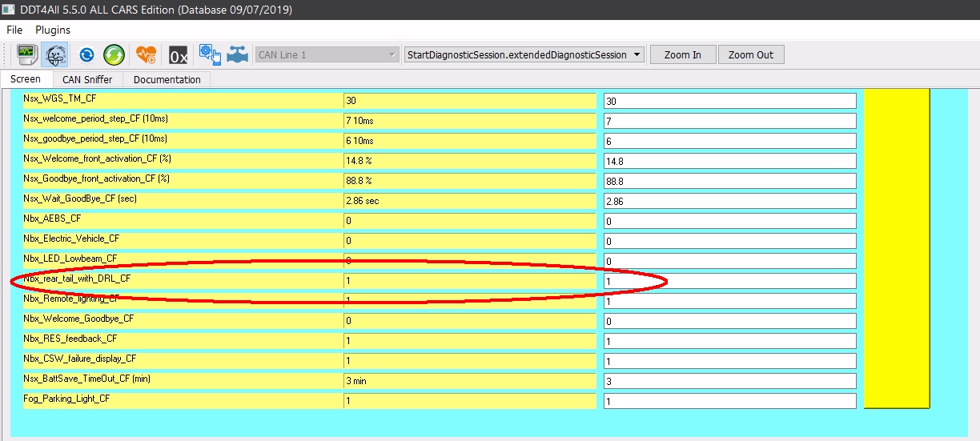
Task: Switch to the Documentation tab
Action: pos(167,79)
